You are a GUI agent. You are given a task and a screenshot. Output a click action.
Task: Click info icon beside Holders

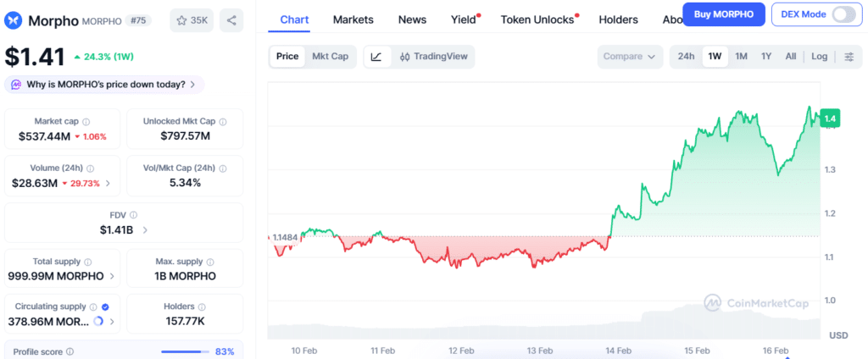[202, 307]
